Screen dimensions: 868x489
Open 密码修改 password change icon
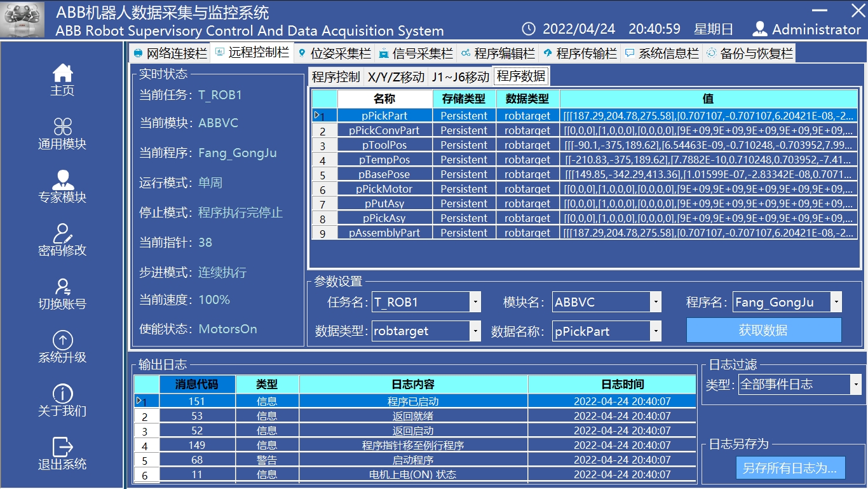62,233
